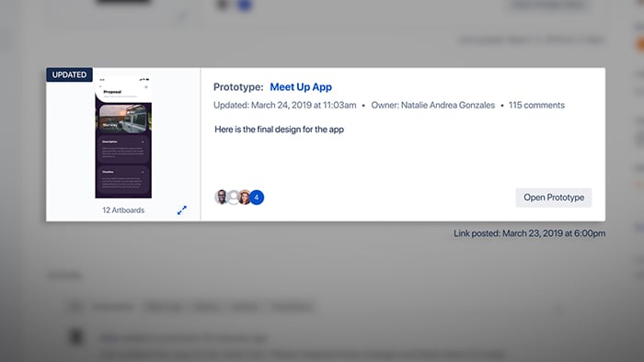Select the gray placeholder collaborator avatar

(233, 198)
